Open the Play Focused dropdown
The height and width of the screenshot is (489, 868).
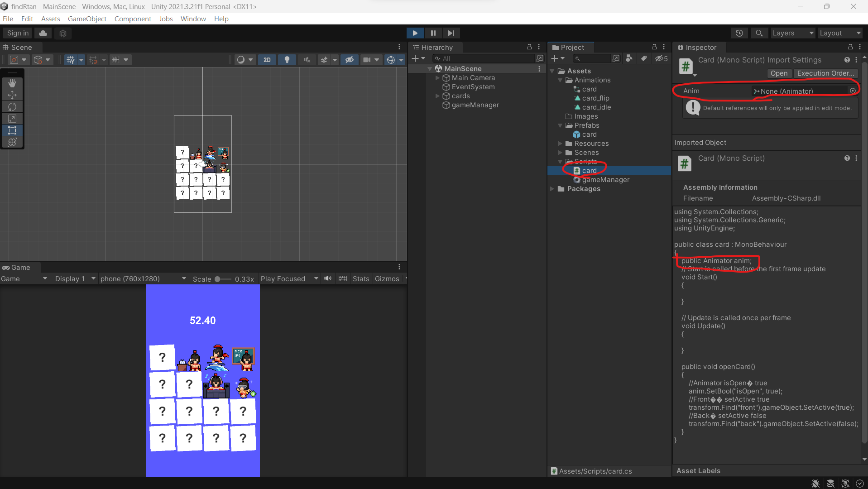pos(289,279)
